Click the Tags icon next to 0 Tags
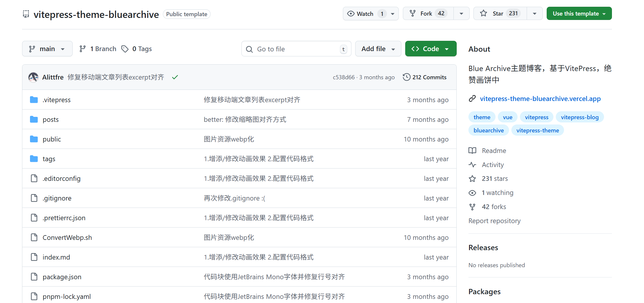 [125, 49]
